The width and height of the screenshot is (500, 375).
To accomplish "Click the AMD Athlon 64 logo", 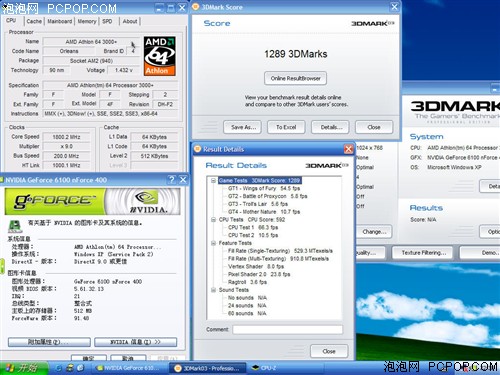I will [x=160, y=56].
